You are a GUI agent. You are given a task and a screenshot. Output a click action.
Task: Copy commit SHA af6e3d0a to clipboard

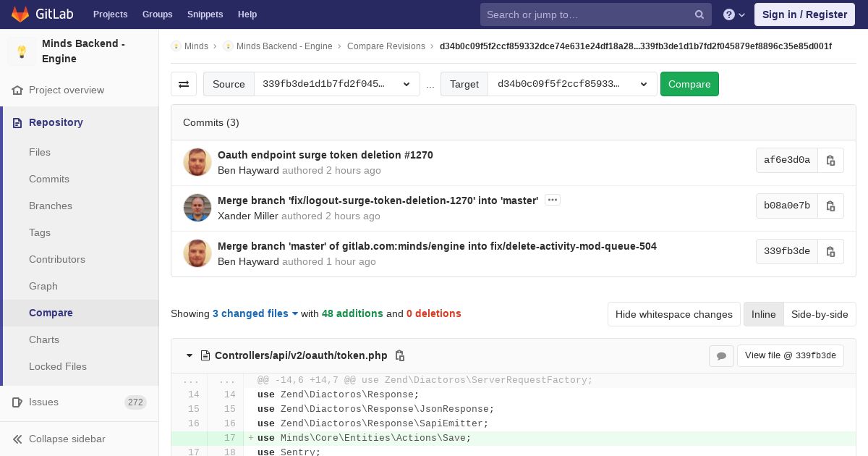pyautogui.click(x=830, y=160)
